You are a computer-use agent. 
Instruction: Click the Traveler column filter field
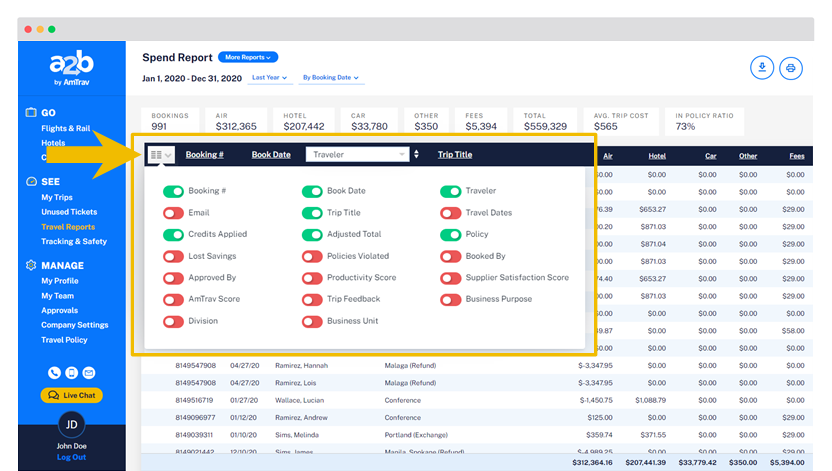point(355,155)
